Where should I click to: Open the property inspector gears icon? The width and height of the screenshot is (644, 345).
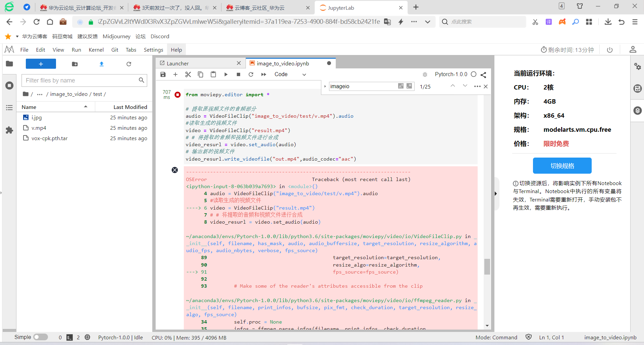(637, 66)
